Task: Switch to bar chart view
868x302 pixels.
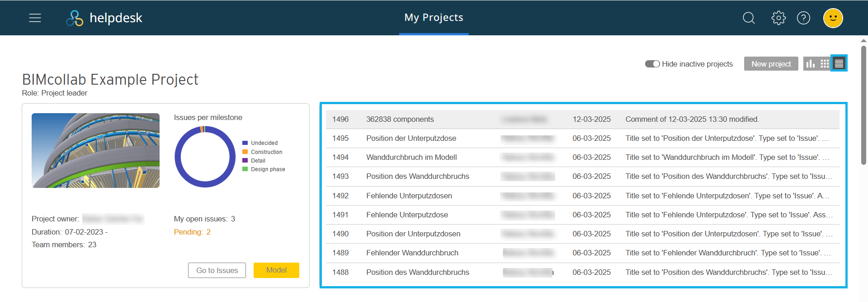Action: pyautogui.click(x=811, y=64)
